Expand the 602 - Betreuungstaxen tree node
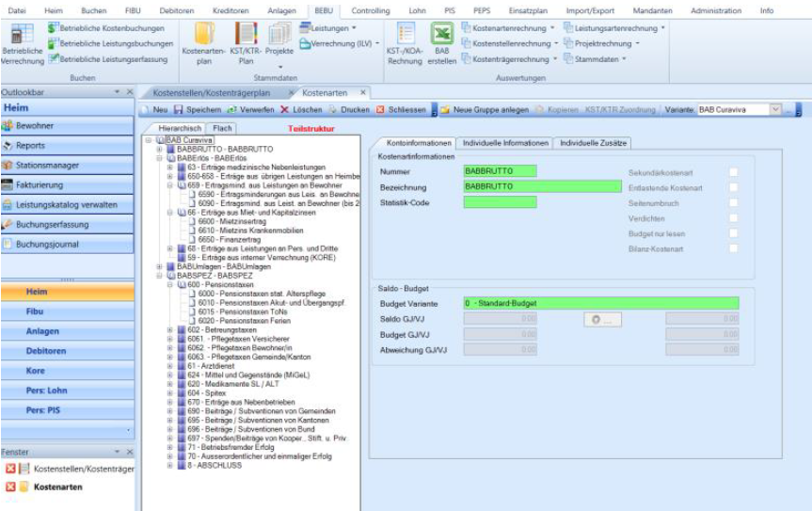Image resolution: width=812 pixels, height=511 pixels. click(170, 329)
